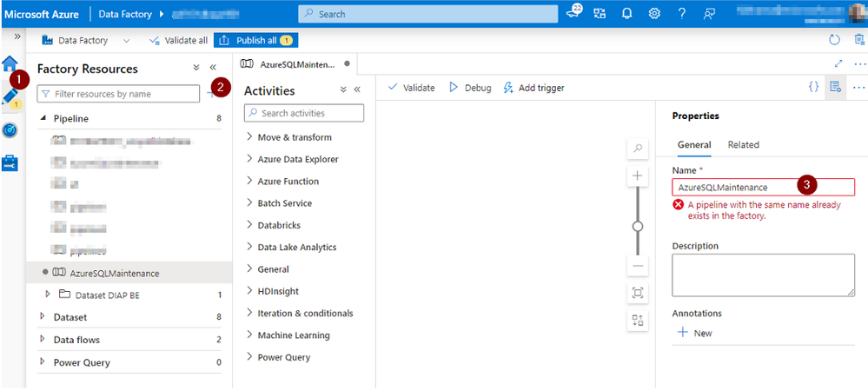
Task: Zoom out with the canvas minus button
Action: tap(638, 266)
